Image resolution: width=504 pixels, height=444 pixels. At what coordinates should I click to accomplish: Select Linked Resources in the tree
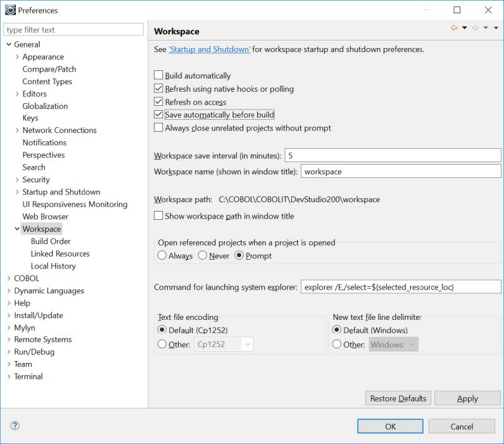(60, 254)
